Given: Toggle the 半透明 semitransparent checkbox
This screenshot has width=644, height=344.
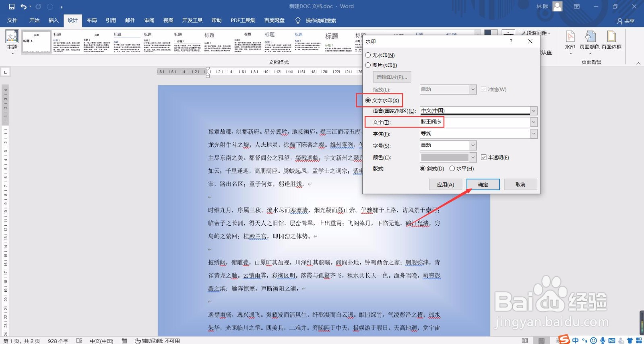Looking at the screenshot, I should (495, 157).
